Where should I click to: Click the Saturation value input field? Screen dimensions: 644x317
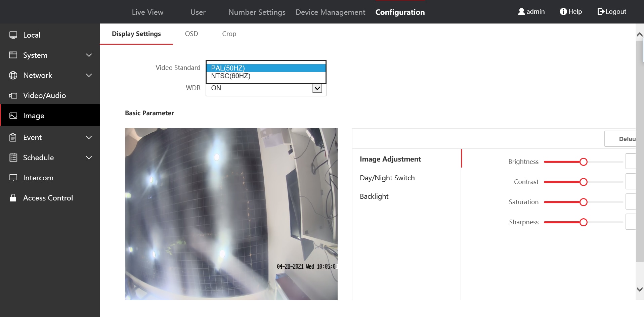(x=631, y=201)
